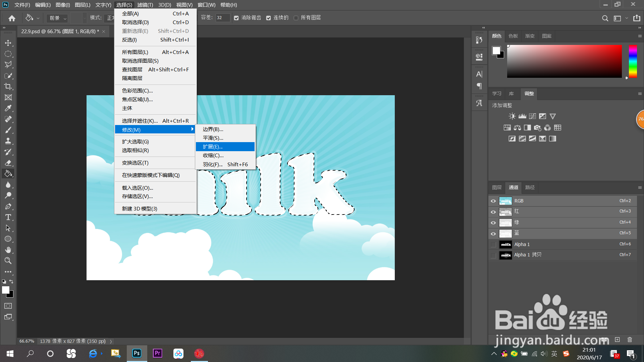Viewport: 644px width, 362px height.
Task: Choose Transform Selection (变换选区) menu item
Action: pos(155,163)
